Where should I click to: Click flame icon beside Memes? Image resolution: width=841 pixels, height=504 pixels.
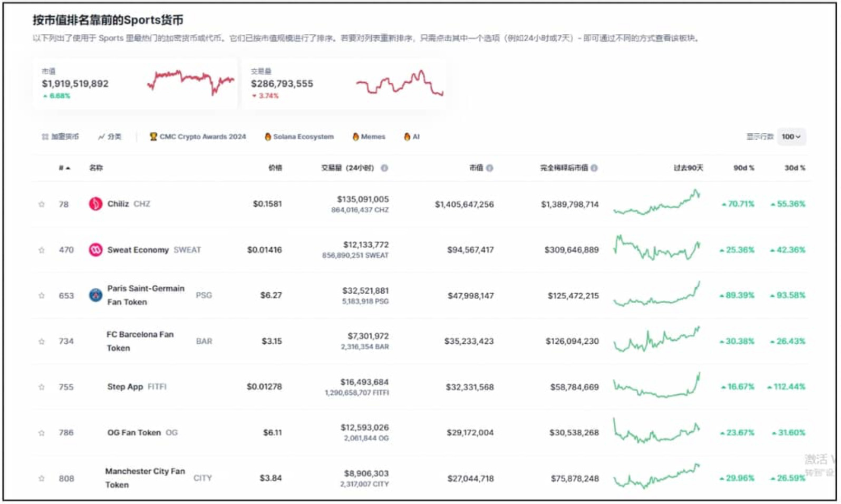coord(356,137)
